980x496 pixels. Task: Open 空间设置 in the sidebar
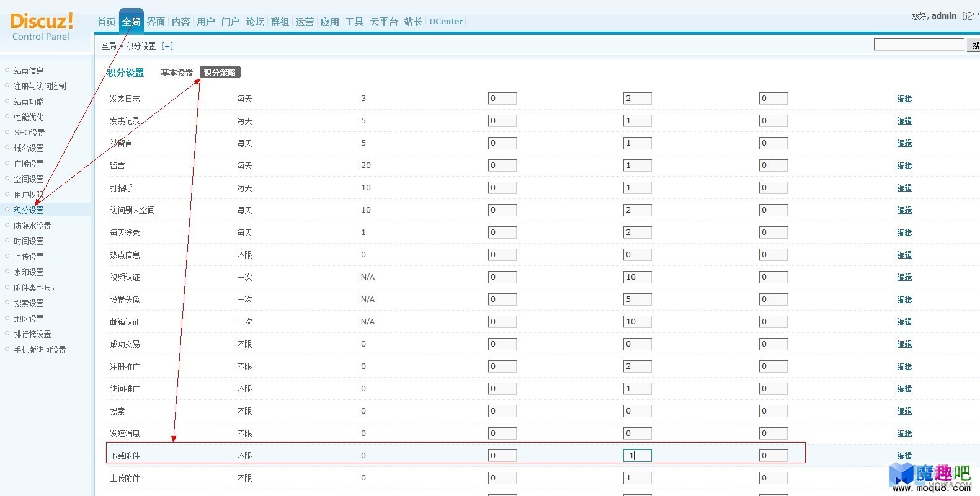(x=29, y=179)
